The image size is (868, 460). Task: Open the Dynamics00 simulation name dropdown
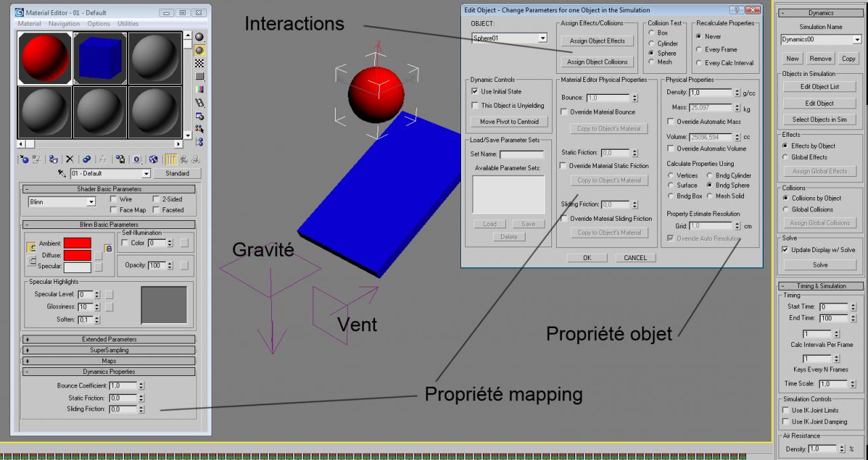(857, 40)
